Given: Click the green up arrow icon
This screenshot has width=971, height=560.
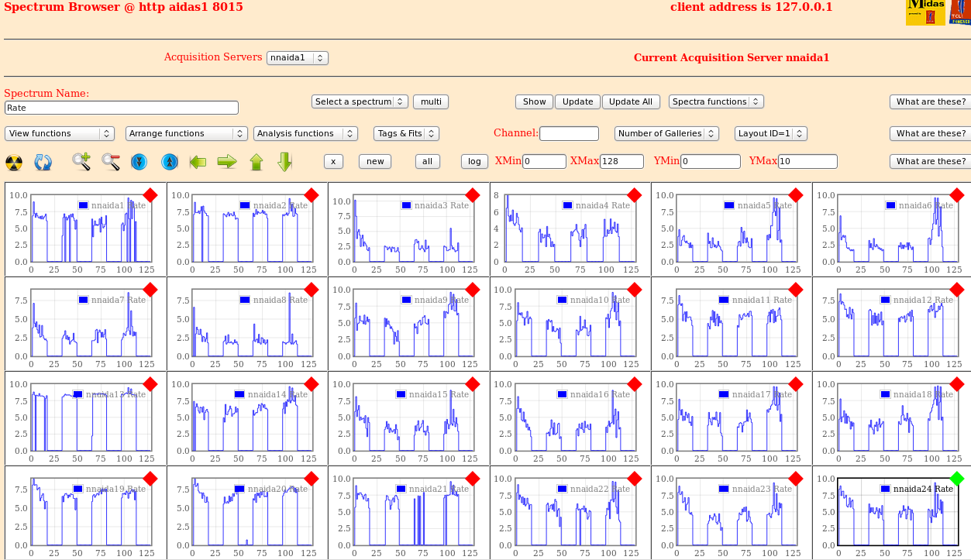Looking at the screenshot, I should pyautogui.click(x=257, y=162).
